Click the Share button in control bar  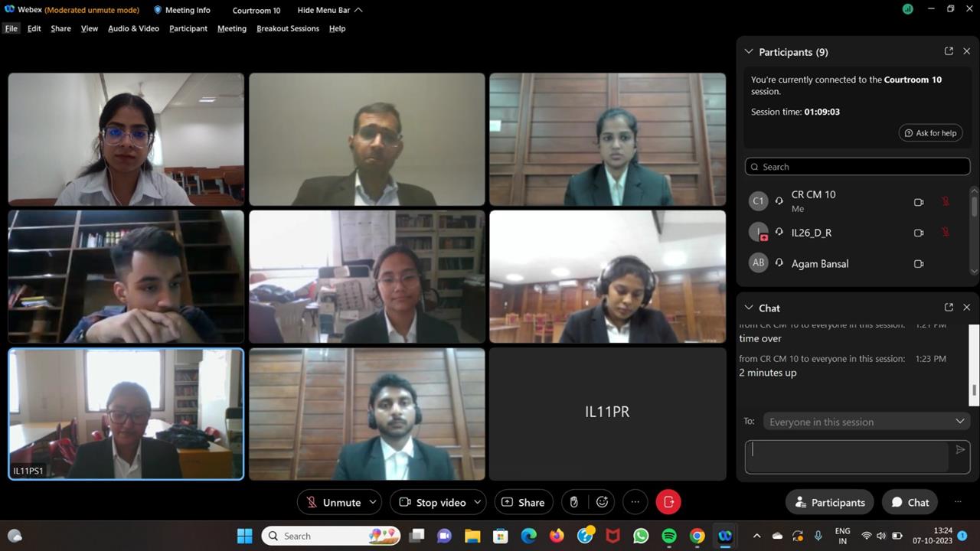[x=524, y=502]
